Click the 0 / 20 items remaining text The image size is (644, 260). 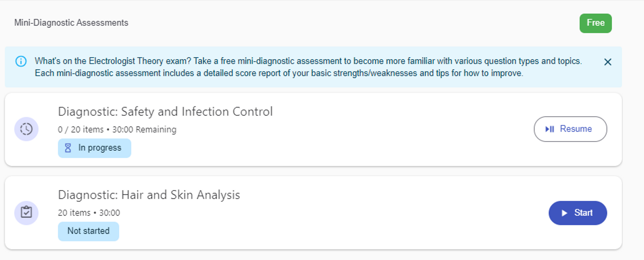pos(117,130)
